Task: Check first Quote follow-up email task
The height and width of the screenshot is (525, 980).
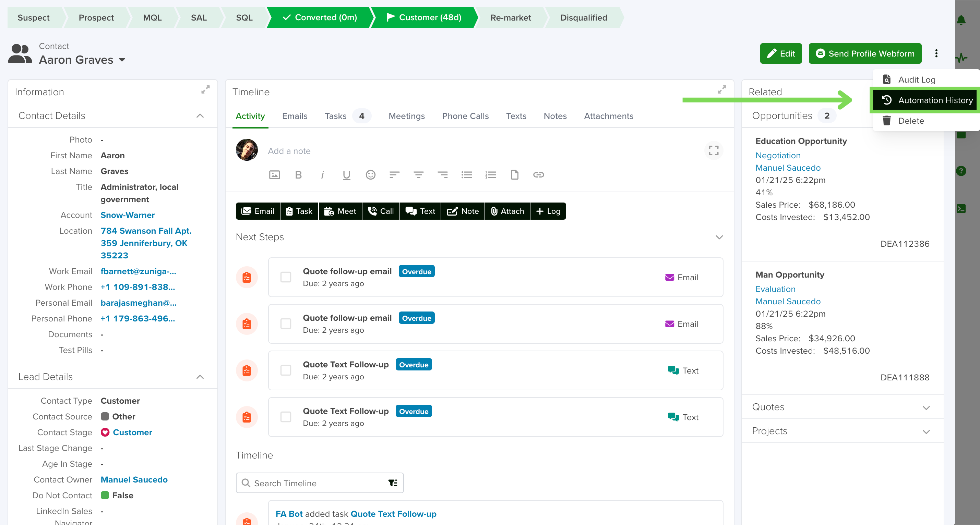Action: (286, 277)
